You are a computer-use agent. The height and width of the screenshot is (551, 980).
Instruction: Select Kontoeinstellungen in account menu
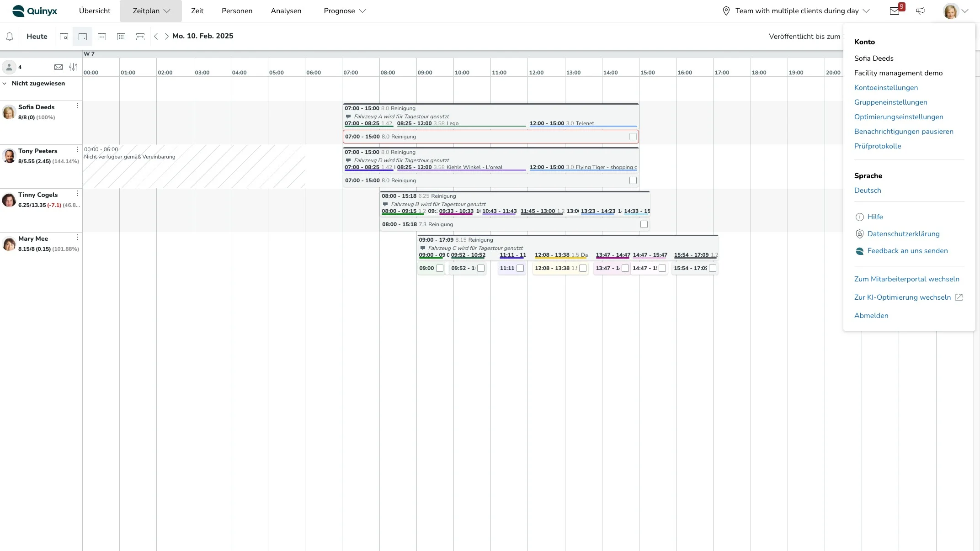886,88
